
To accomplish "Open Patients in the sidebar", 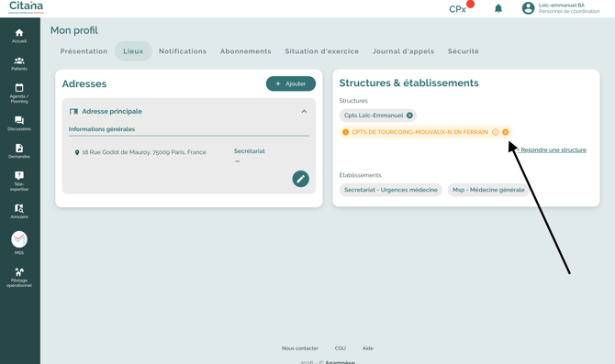I will point(19,63).
